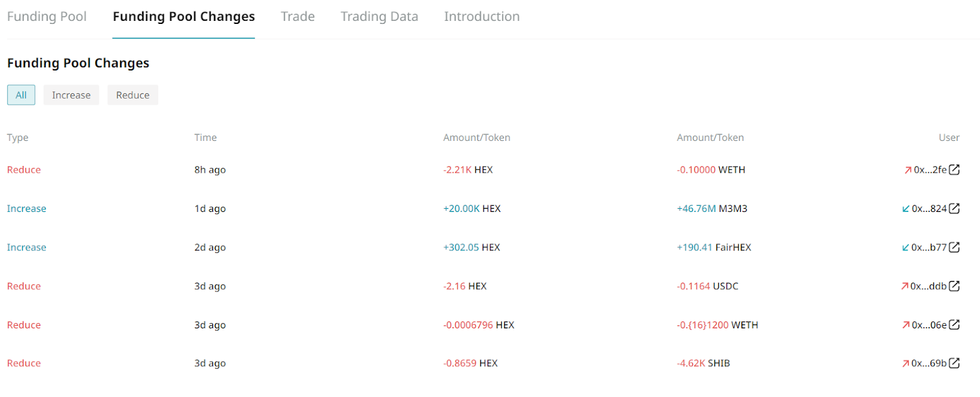The height and width of the screenshot is (397, 980).
Task: Open user address 0x...b77
Action: tap(929, 248)
